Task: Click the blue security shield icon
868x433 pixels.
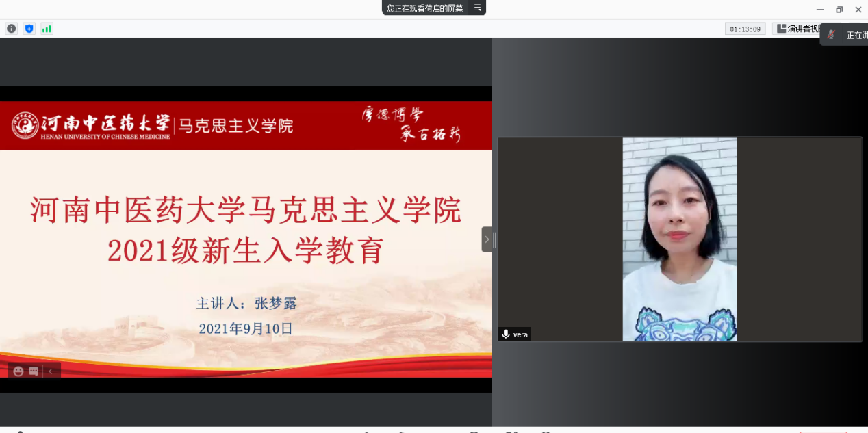Action: coord(29,29)
